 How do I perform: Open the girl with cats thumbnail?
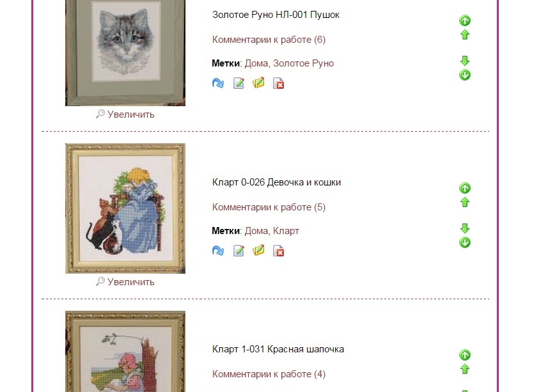coord(125,208)
